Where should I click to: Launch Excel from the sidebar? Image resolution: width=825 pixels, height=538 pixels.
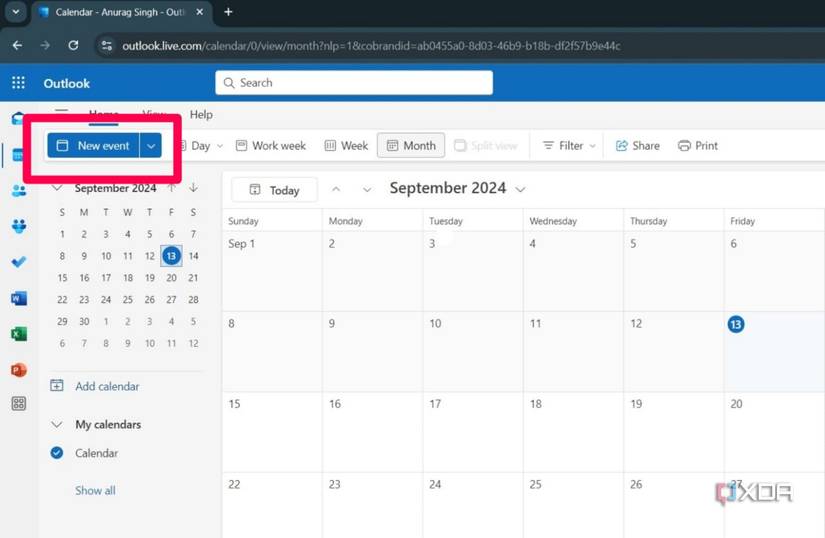pos(19,333)
